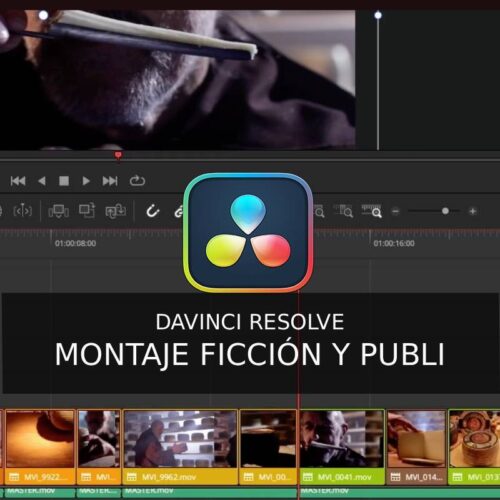Click the red playhead marker on viewer jog bar

click(118, 155)
